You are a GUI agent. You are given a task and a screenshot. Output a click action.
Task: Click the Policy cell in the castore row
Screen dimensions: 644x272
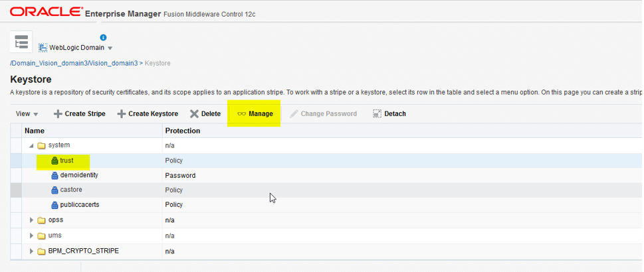pos(173,190)
